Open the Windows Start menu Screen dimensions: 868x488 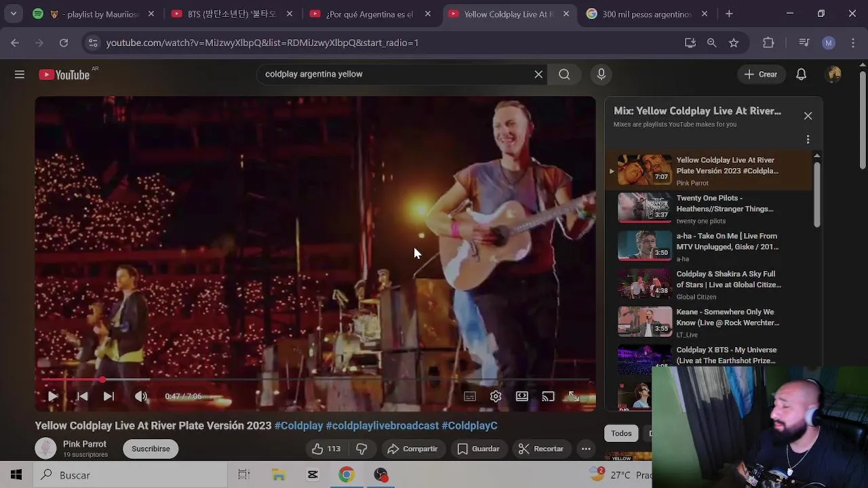click(x=16, y=475)
